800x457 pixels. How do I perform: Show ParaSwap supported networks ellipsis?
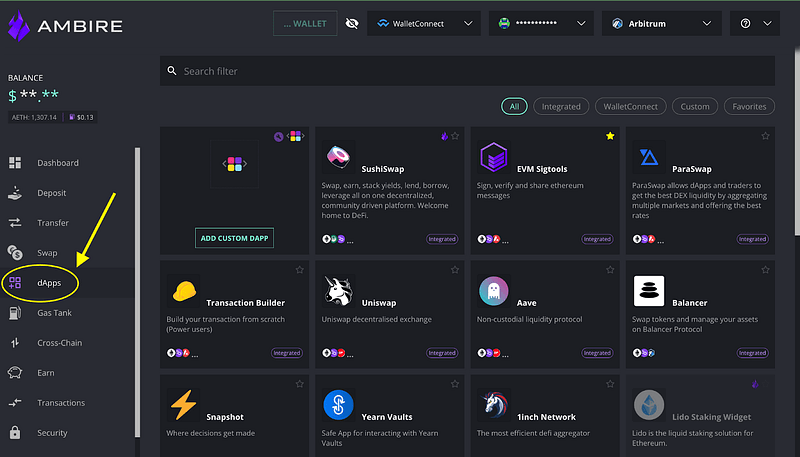click(x=660, y=240)
